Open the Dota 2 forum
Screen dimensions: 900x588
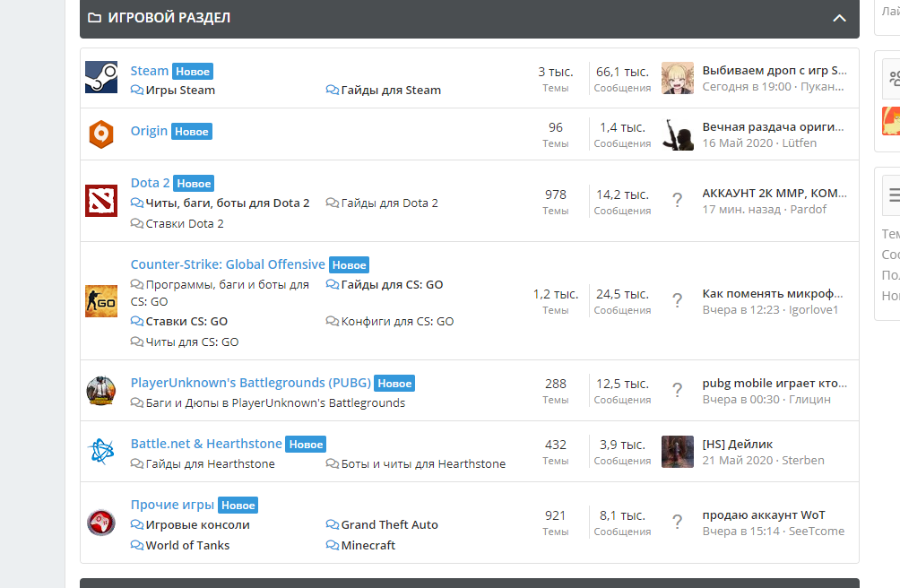tap(150, 183)
